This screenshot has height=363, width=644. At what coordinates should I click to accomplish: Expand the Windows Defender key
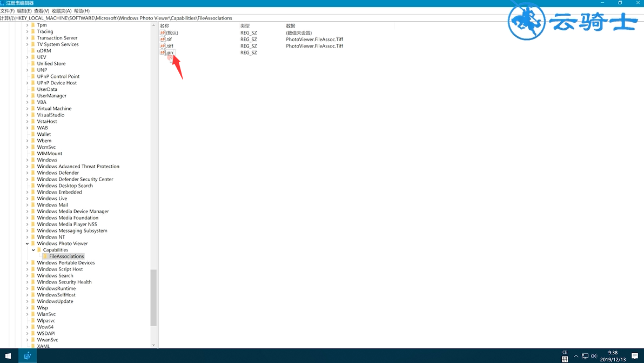point(28,173)
